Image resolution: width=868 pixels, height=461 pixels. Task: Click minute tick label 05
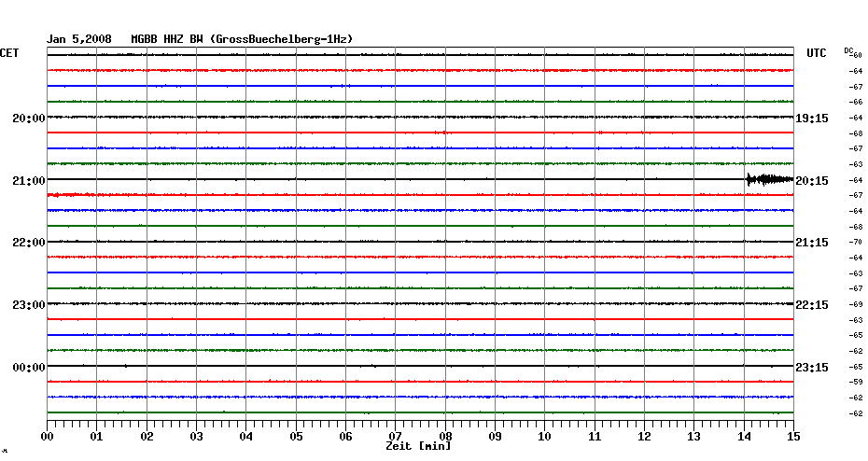296,437
